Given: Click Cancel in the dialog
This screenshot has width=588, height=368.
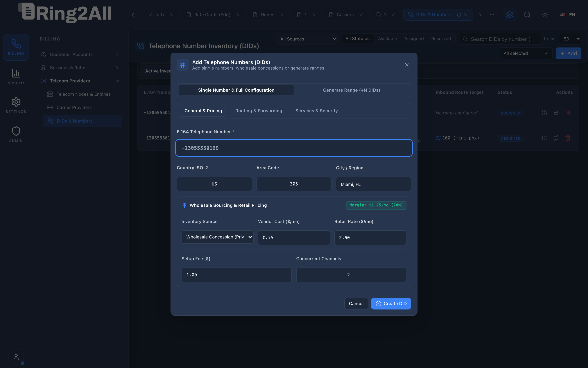Looking at the screenshot, I should point(356,303).
